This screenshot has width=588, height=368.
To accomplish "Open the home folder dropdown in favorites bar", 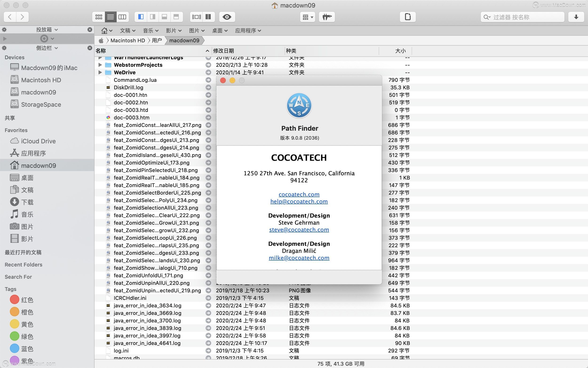I will [107, 31].
